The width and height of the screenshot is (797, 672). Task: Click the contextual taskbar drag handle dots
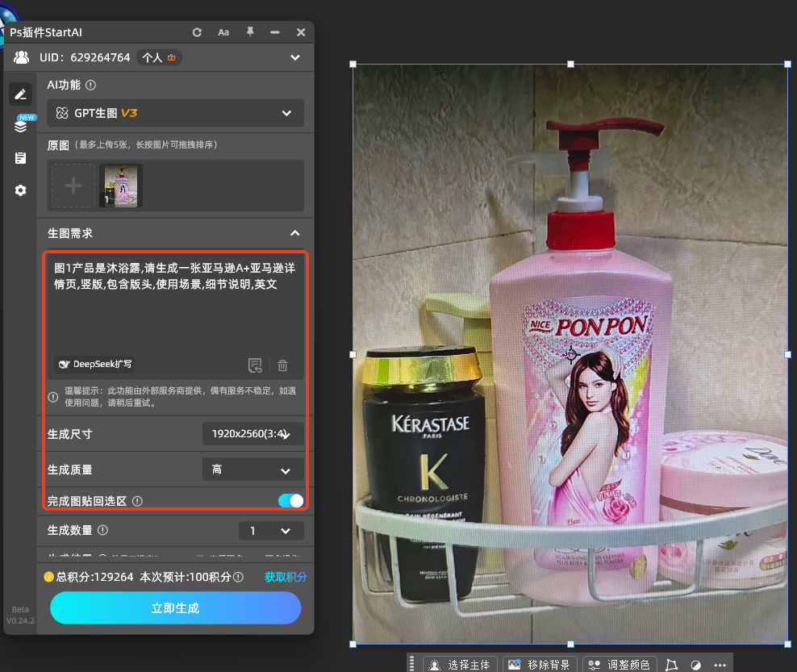411,663
